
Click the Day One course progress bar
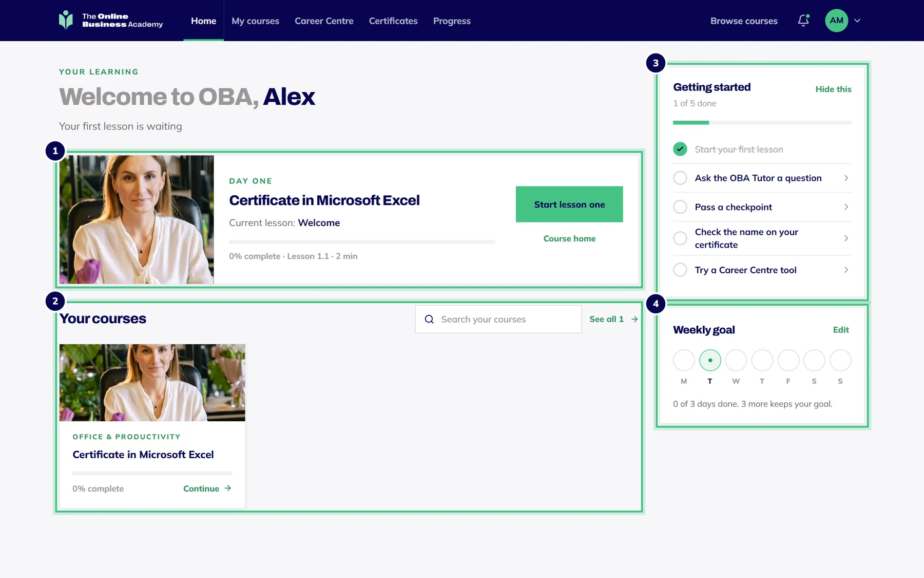point(362,242)
